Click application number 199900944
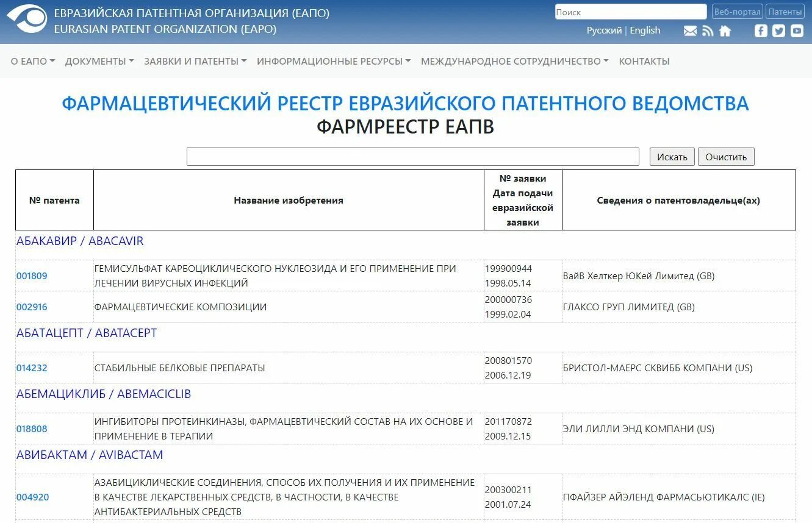The image size is (812, 523). tap(508, 268)
